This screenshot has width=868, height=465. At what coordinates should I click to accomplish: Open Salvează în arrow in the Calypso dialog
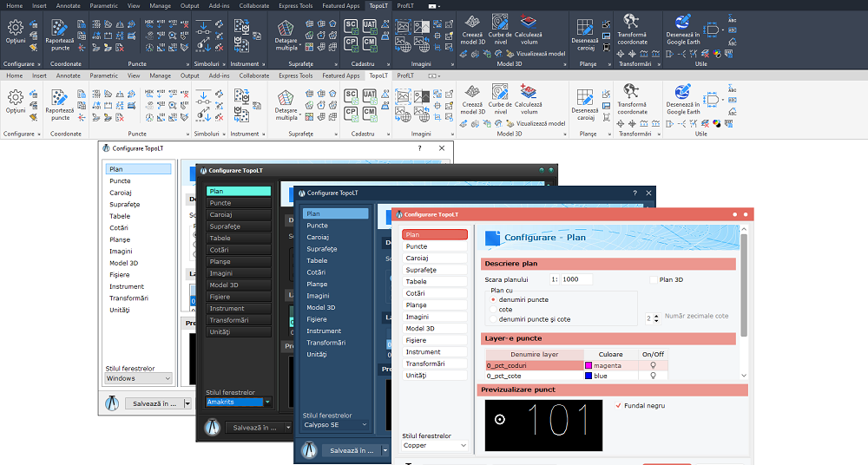pyautogui.click(x=385, y=450)
